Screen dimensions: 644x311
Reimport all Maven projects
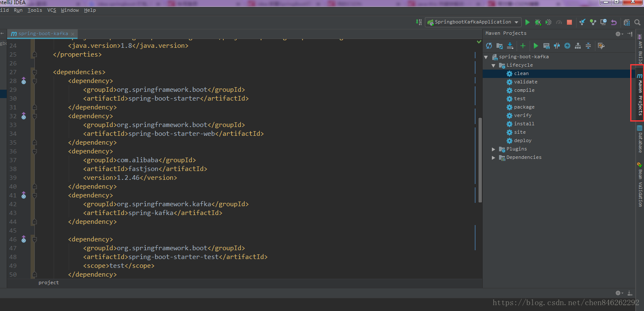[489, 46]
